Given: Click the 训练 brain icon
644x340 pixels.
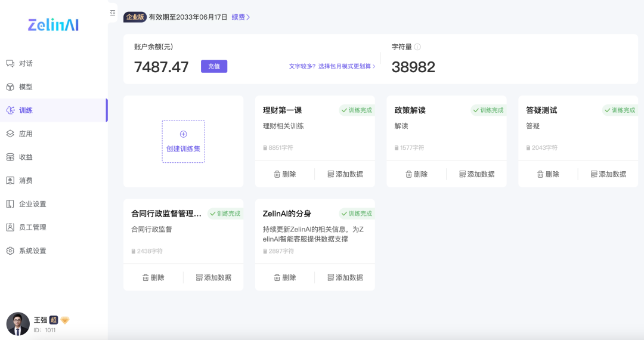Looking at the screenshot, I should pos(10,110).
